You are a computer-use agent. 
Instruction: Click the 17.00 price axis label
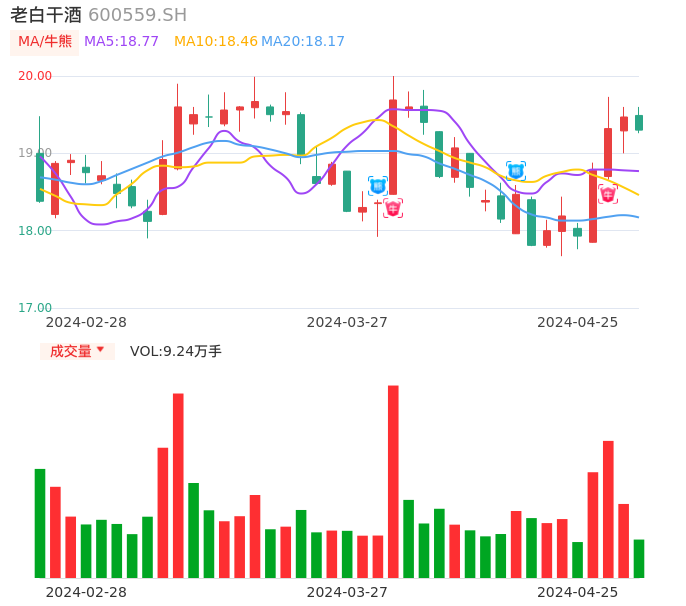[x=35, y=308]
